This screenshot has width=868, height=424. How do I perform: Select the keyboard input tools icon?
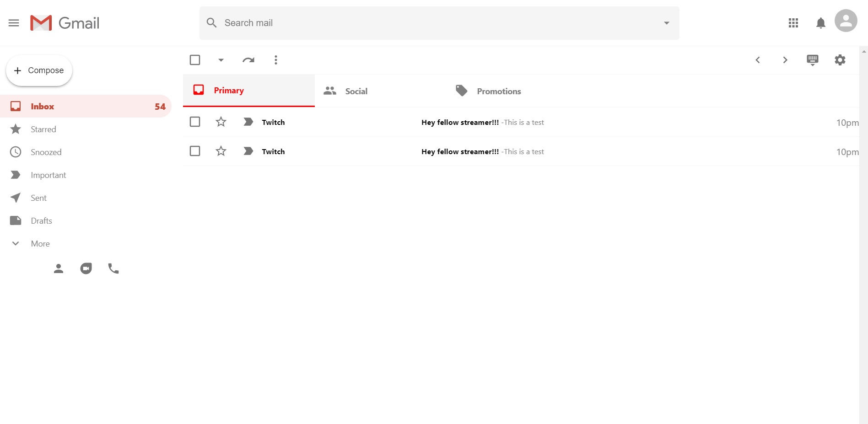(813, 60)
